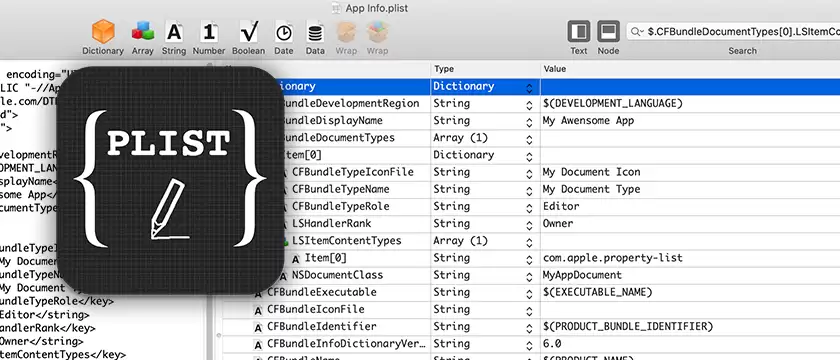840x360 pixels.
Task: Select the CFBundleIconFile key
Action: coord(316,309)
